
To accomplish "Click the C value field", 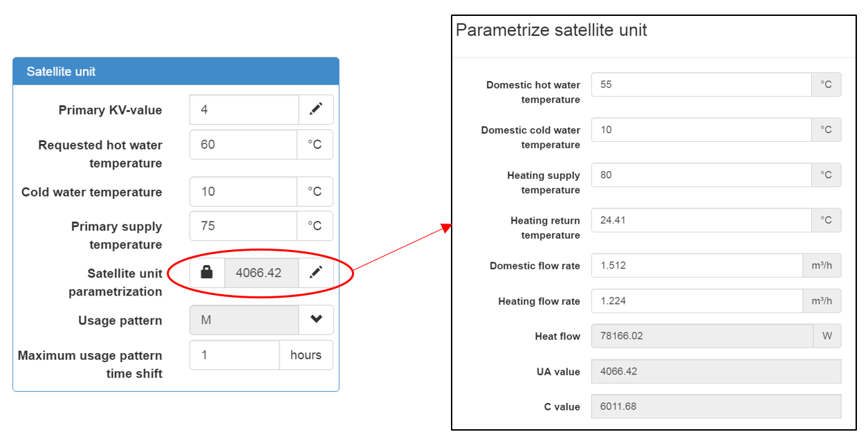I will 716,406.
